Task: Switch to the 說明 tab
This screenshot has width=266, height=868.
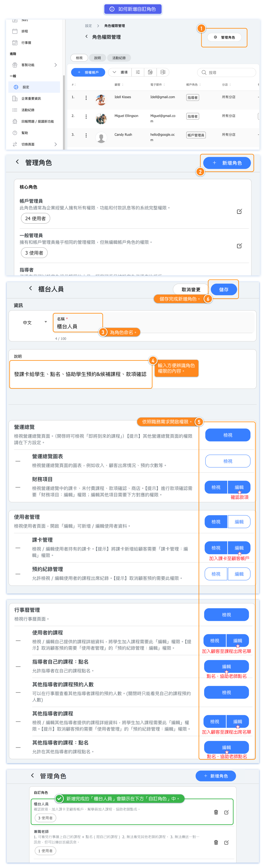Action: click(97, 58)
